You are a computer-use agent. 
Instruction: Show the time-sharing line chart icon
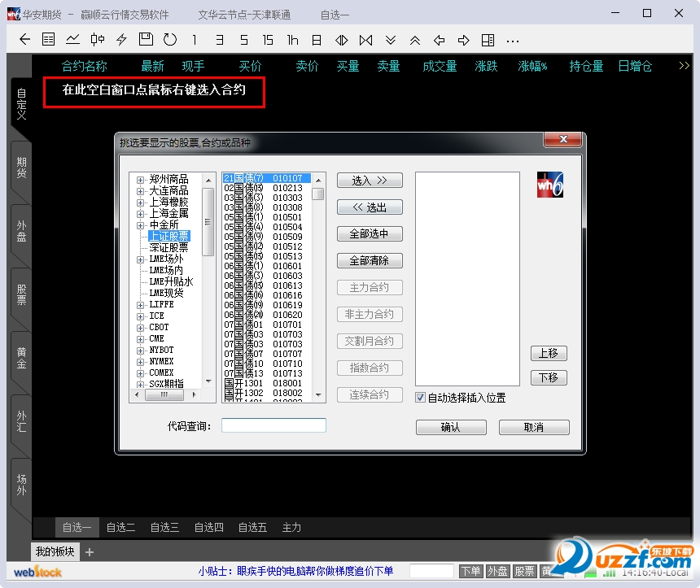click(x=72, y=40)
